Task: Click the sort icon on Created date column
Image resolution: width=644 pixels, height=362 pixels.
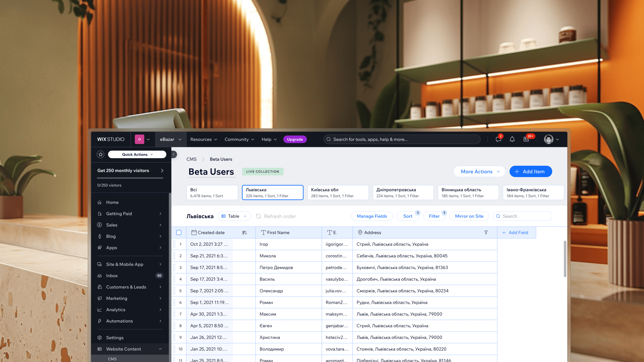Action: click(244, 233)
